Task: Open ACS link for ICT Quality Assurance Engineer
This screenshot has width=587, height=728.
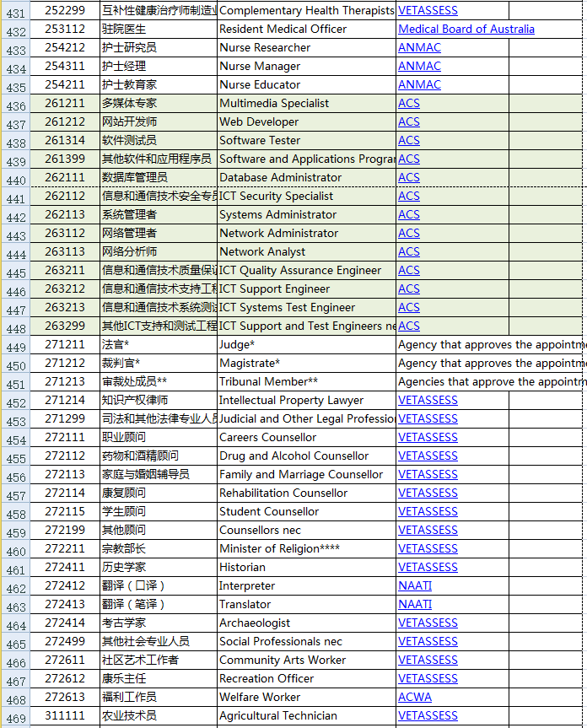Action: pyautogui.click(x=409, y=271)
